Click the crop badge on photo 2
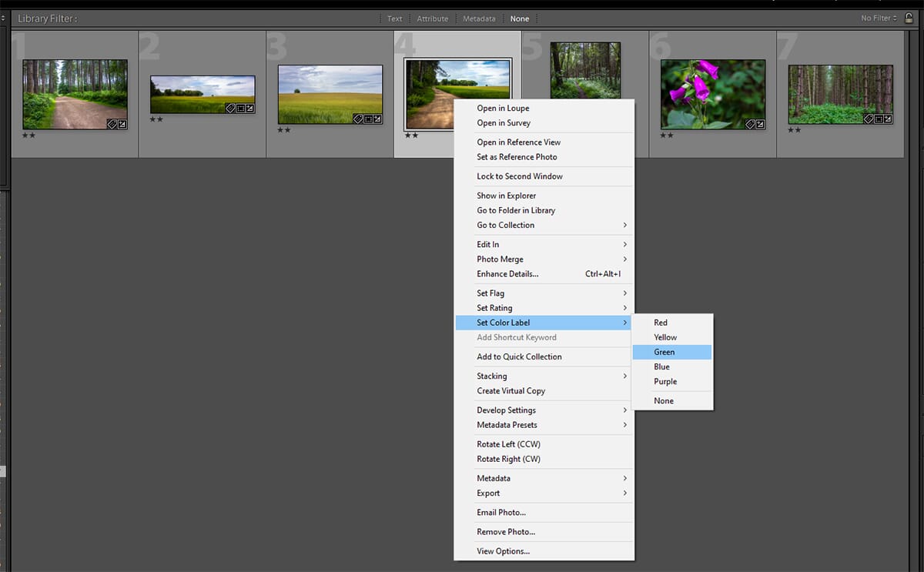Screen dimensions: 924x572 (x=239, y=108)
